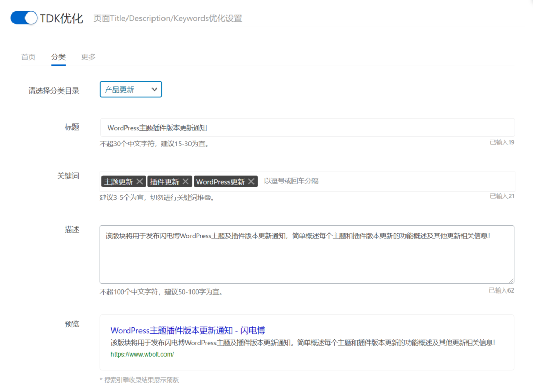Select the 分类 tab

58,57
